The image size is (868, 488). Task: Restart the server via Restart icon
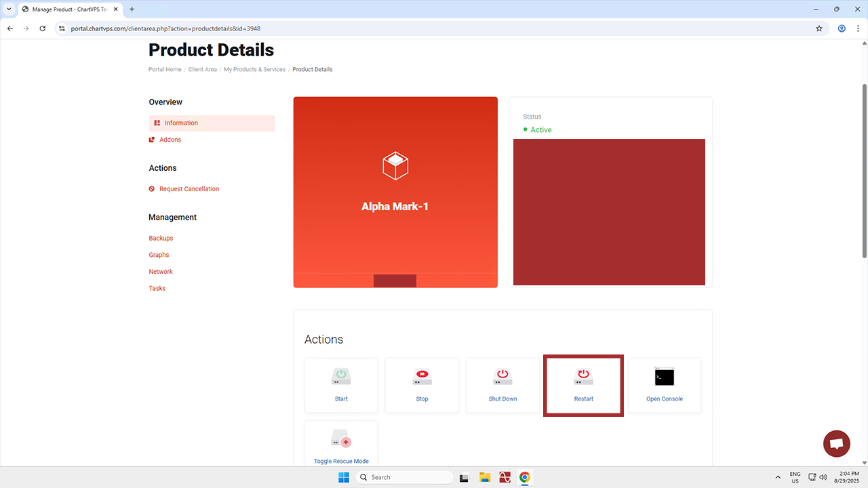[x=583, y=377]
